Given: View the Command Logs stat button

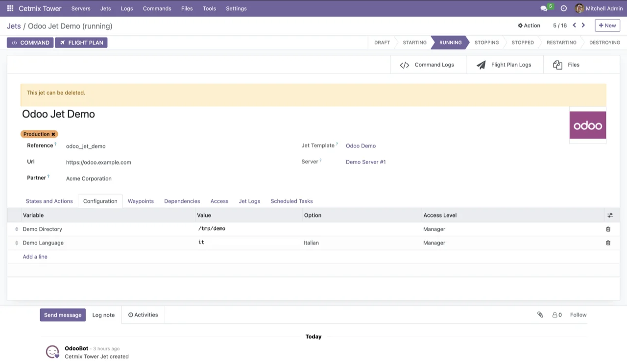Looking at the screenshot, I should click(x=428, y=64).
